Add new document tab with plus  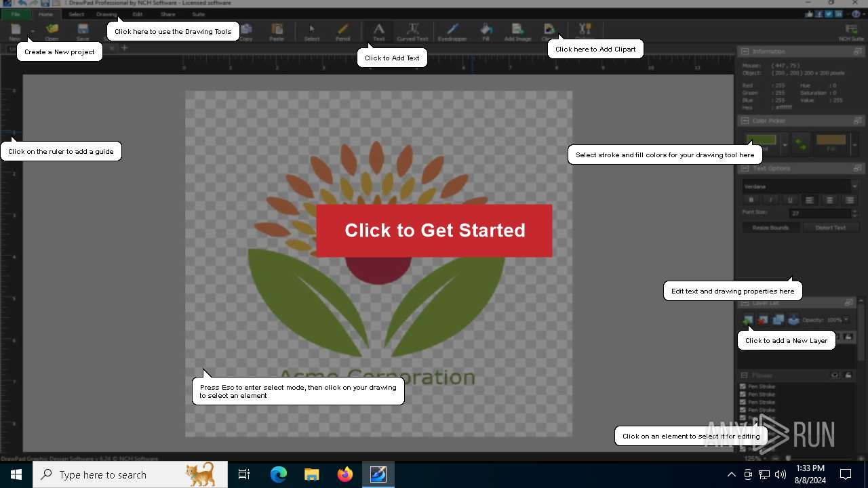coord(125,48)
